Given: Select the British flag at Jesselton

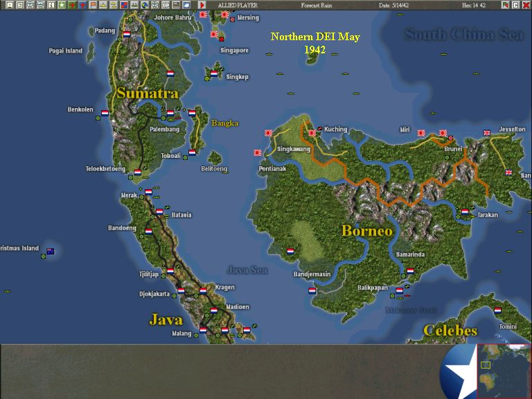Looking at the screenshot, I should pyautogui.click(x=487, y=133).
